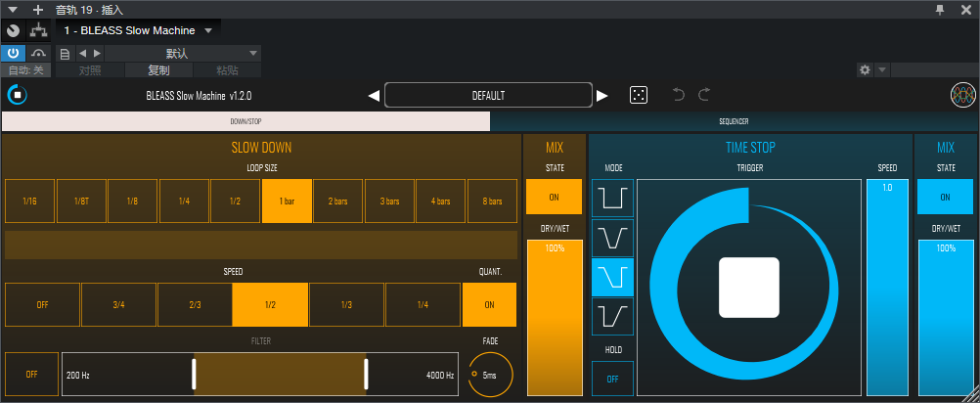
Task: Turn off the QUANT. ON button
Action: click(489, 304)
